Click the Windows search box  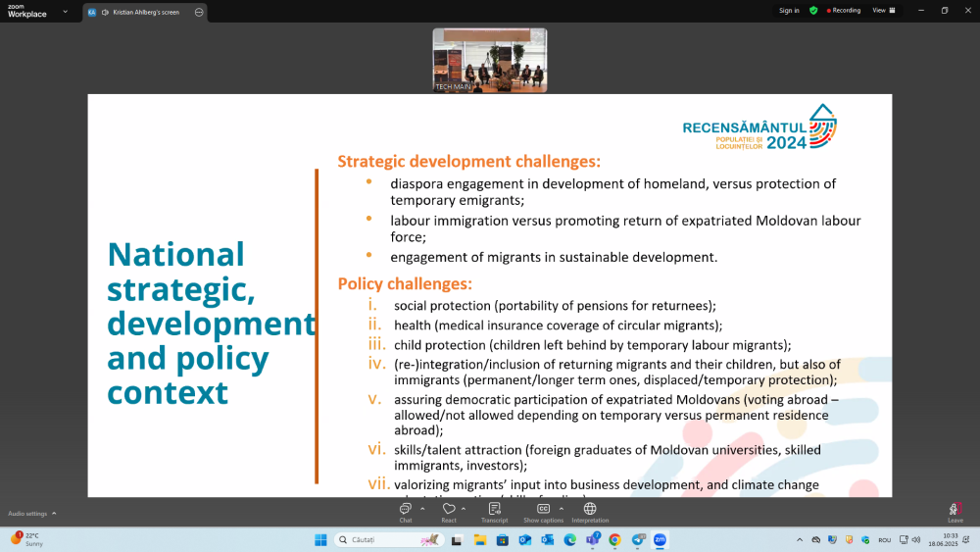coord(388,539)
